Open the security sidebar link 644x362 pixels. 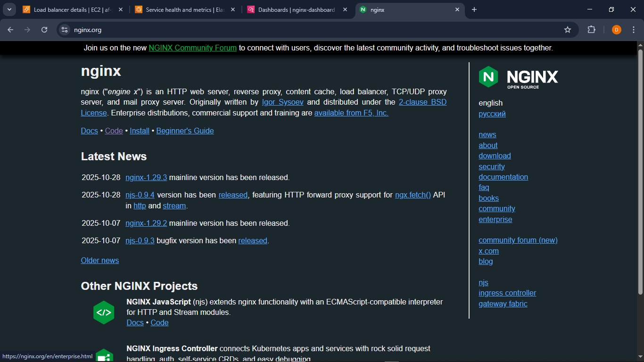coord(492,166)
